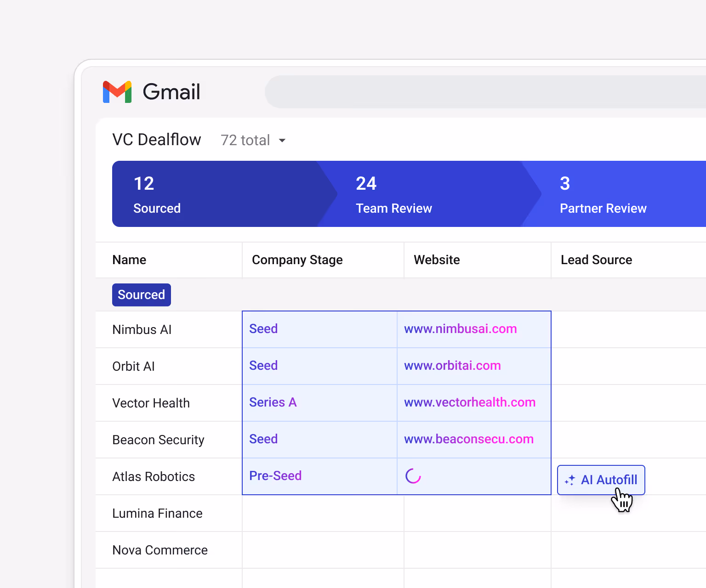Screen dimensions: 706x588
Task: Select the Partner Review pipeline stage
Action: pyautogui.click(x=614, y=194)
